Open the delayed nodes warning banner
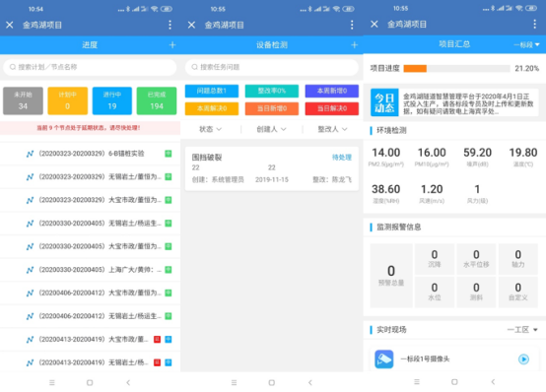Viewport: 546px width, 392px height. [x=90, y=128]
